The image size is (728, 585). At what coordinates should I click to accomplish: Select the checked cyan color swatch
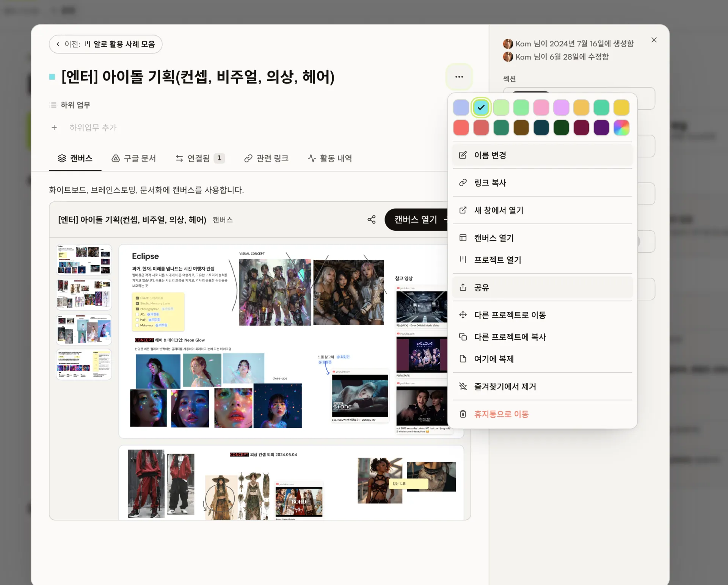click(x=481, y=107)
